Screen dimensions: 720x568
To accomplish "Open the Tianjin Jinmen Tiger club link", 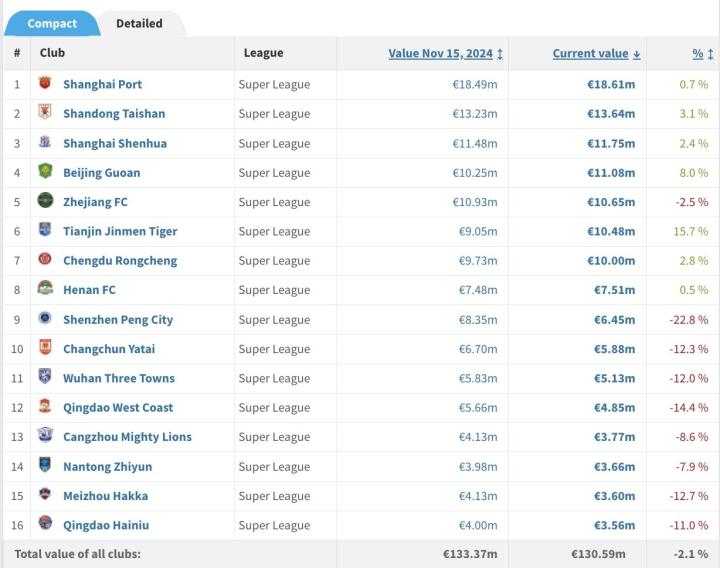I will pyautogui.click(x=120, y=231).
